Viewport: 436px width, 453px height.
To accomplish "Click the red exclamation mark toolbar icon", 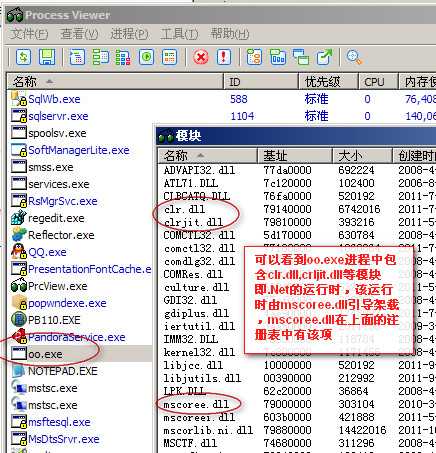I will click(224, 57).
